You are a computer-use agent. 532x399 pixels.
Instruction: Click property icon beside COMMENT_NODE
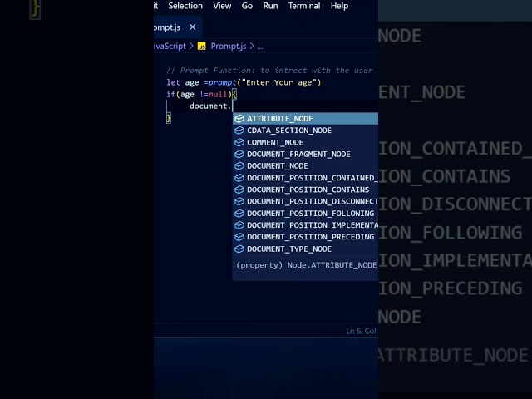pyautogui.click(x=239, y=142)
